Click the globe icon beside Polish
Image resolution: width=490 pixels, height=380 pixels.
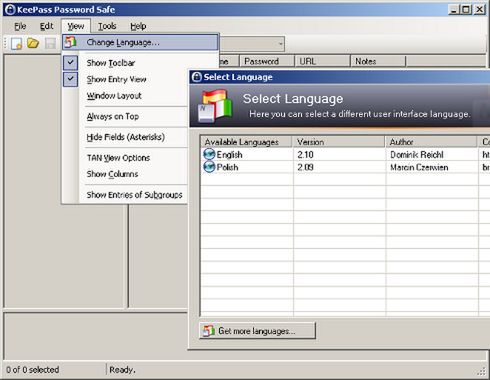[209, 167]
